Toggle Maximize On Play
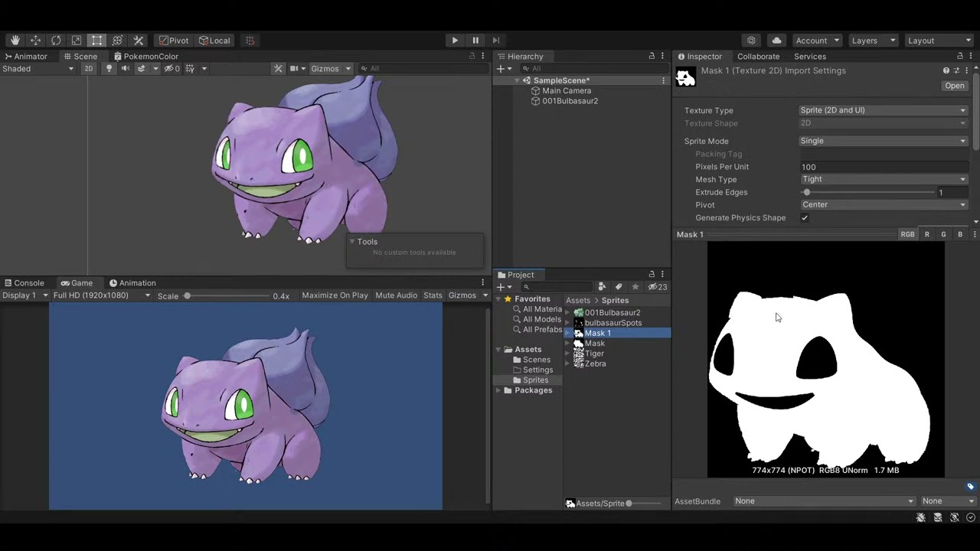980x551 pixels. 335,295
